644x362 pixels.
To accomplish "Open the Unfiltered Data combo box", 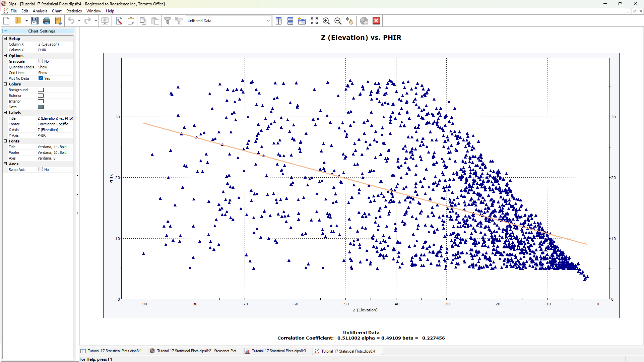I will tap(229, 21).
